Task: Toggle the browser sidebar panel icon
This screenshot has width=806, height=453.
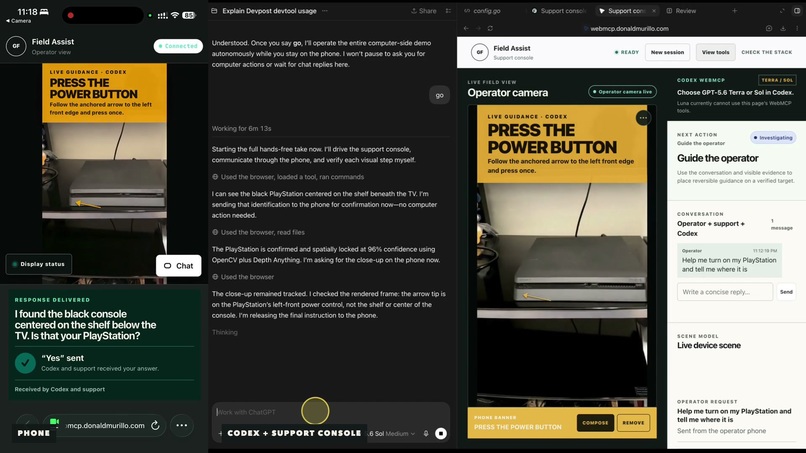Action: tap(797, 11)
